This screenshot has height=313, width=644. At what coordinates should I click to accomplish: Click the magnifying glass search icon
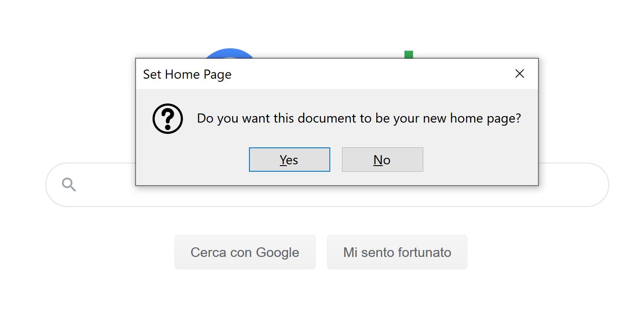(x=69, y=185)
